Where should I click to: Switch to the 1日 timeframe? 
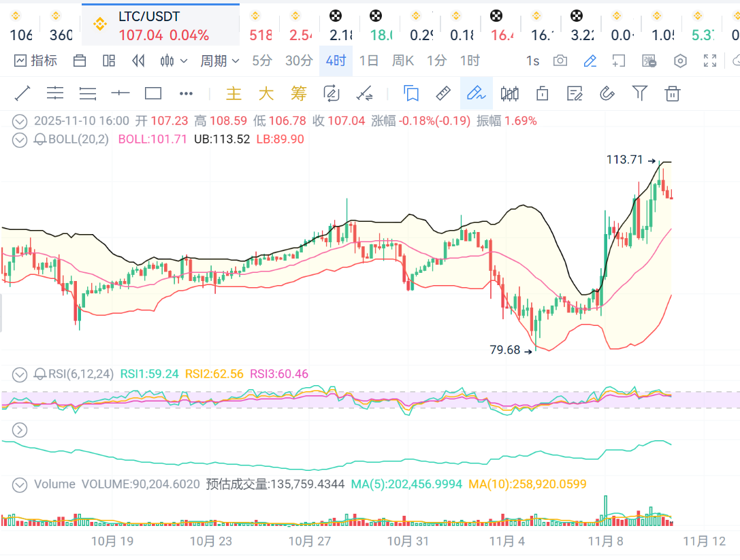[368, 61]
